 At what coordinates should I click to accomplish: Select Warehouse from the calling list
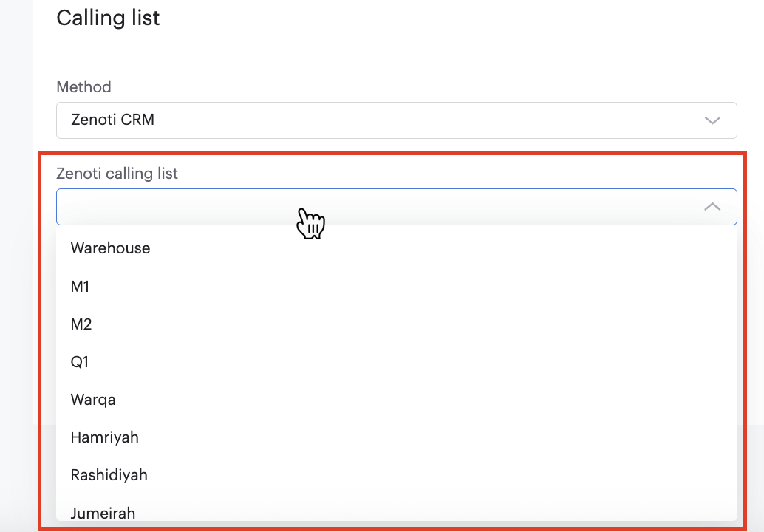[x=110, y=248]
